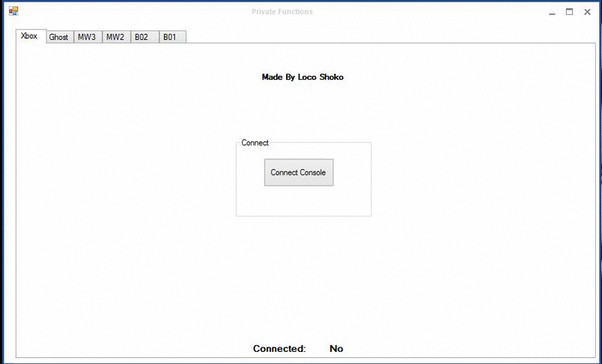Go to the B02 tab
The width and height of the screenshot is (602, 364).
pyautogui.click(x=144, y=37)
